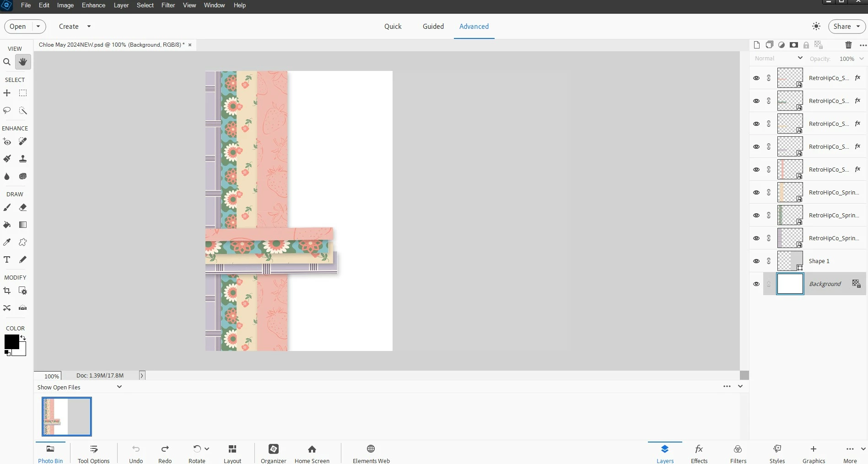Image resolution: width=868 pixels, height=464 pixels.
Task: Select the Red Eye Removal tool
Action: 7,141
